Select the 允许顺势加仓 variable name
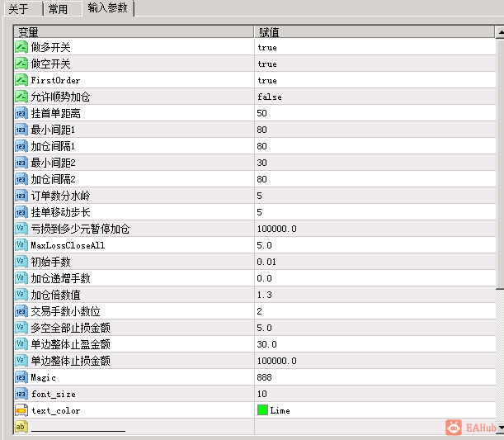This screenshot has height=440, width=504. click(x=60, y=97)
